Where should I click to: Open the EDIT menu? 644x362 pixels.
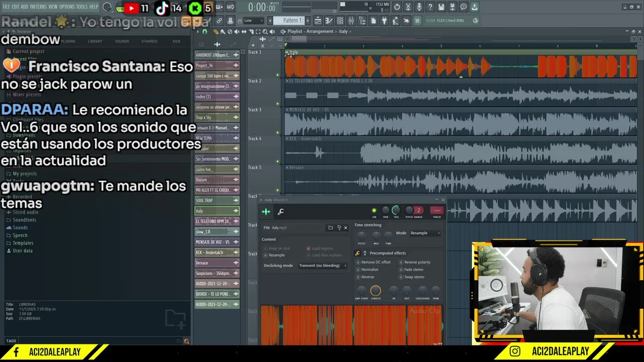click(x=16, y=7)
